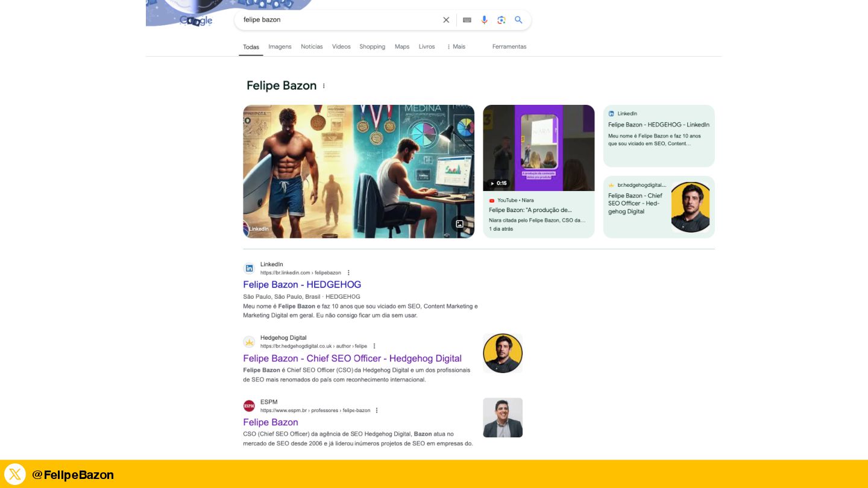Click the Hedgehog Digital favicon in second result
Image resolution: width=868 pixels, height=488 pixels.
click(x=249, y=342)
